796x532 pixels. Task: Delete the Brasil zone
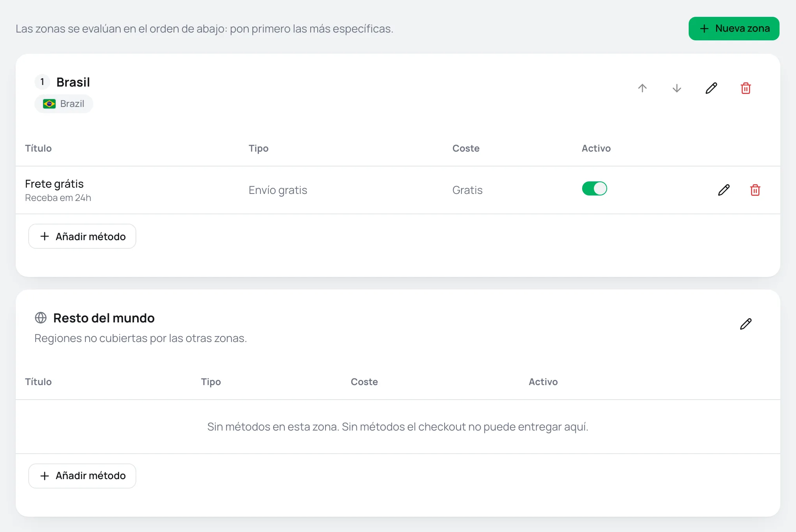[746, 88]
